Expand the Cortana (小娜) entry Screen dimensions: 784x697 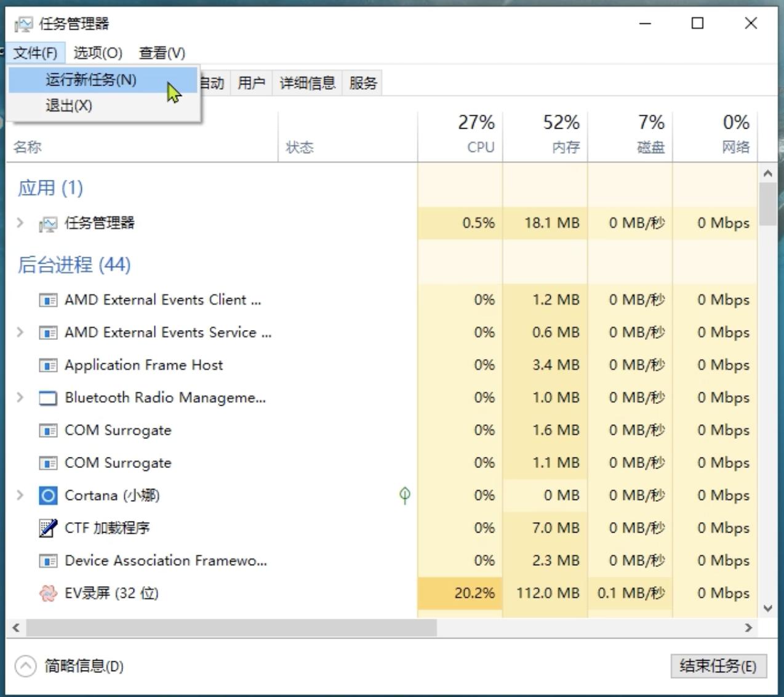[19, 495]
